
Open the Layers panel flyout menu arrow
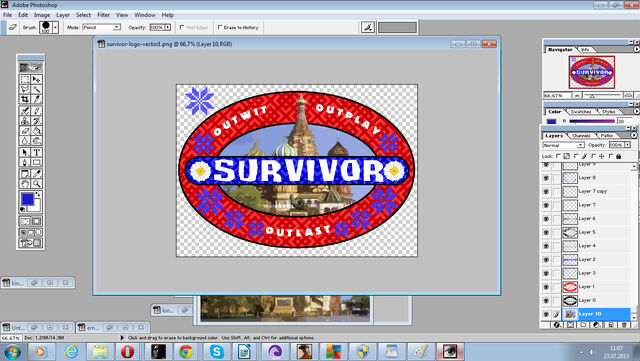634,135
